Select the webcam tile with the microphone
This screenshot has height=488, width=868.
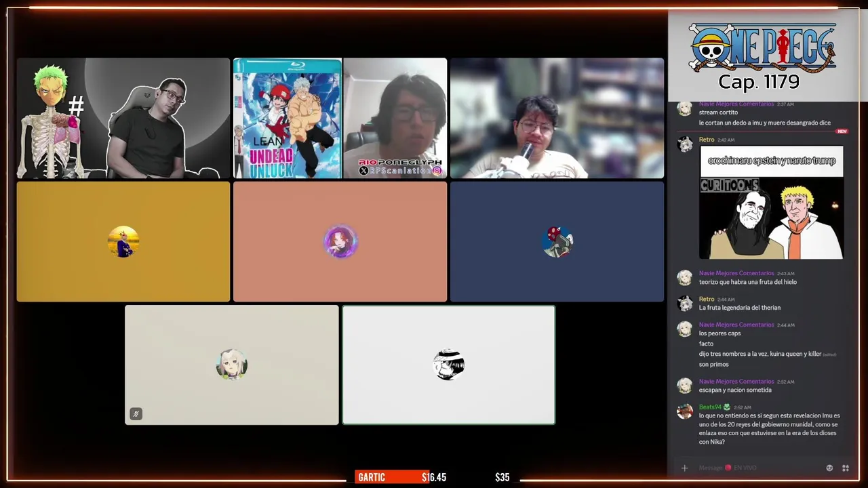[x=557, y=119]
